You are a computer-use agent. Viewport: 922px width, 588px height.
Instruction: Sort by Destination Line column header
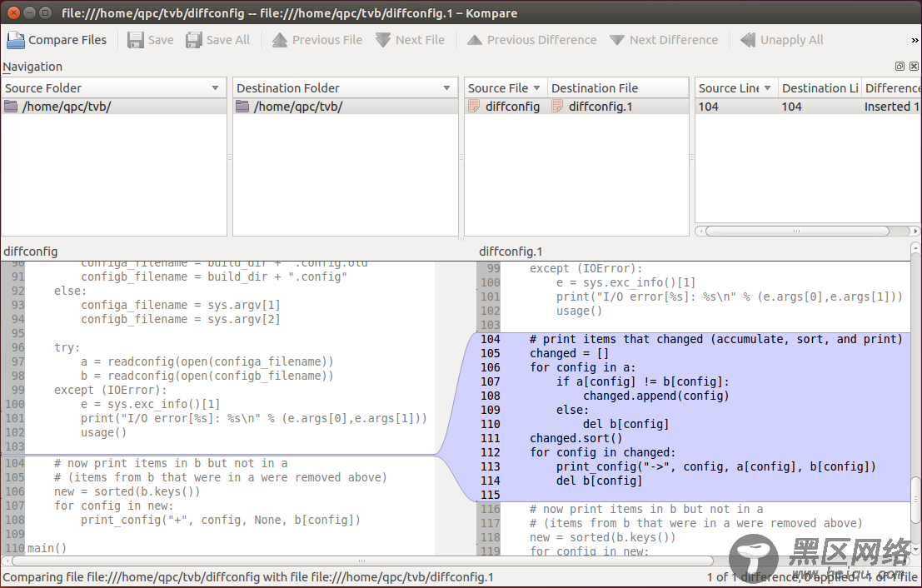(820, 88)
